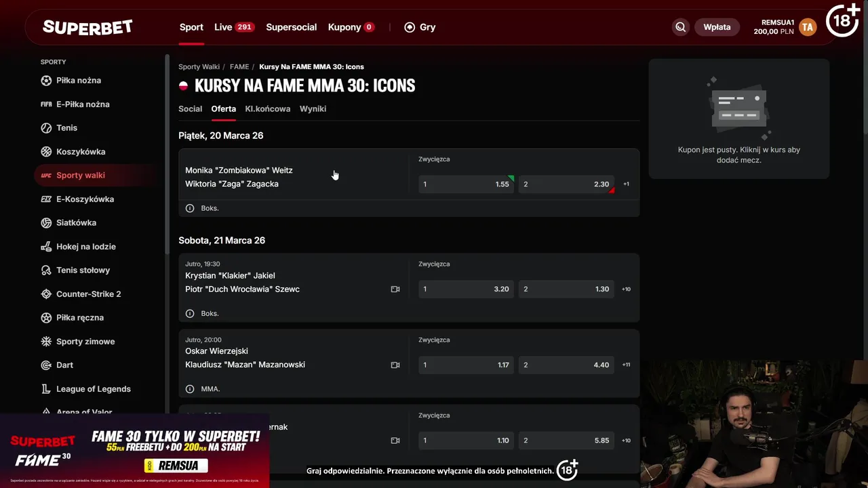Click the Dart sidebar icon
Screen dimensions: 868x488
(46, 365)
